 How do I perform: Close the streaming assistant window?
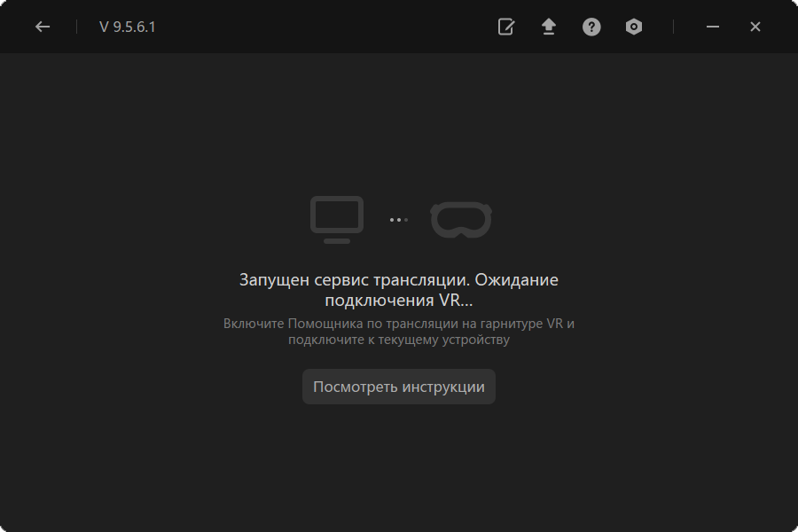pyautogui.click(x=755, y=27)
